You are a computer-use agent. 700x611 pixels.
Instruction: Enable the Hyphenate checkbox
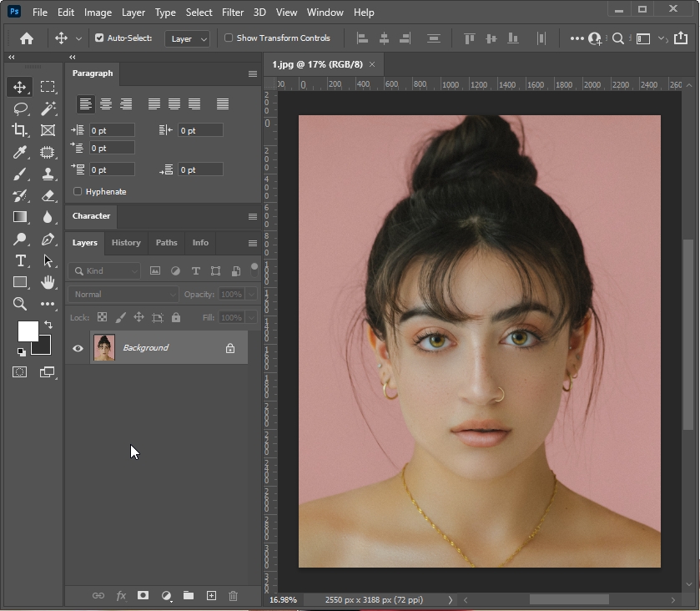78,192
